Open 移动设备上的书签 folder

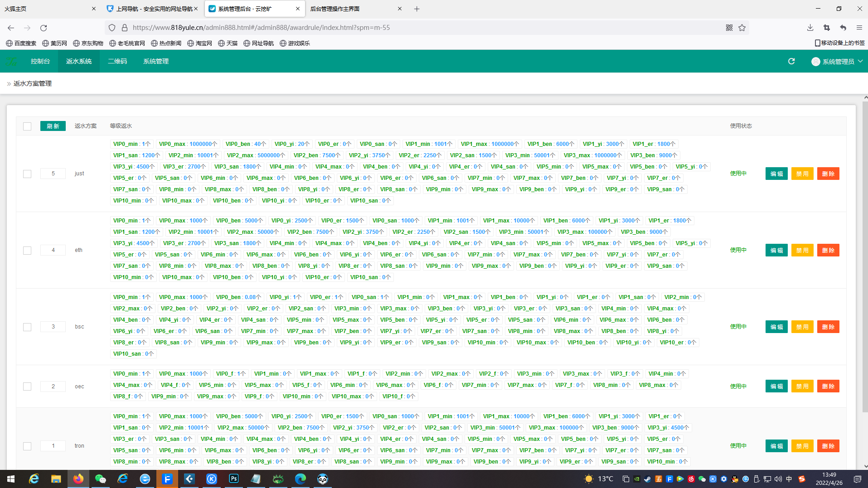(839, 43)
